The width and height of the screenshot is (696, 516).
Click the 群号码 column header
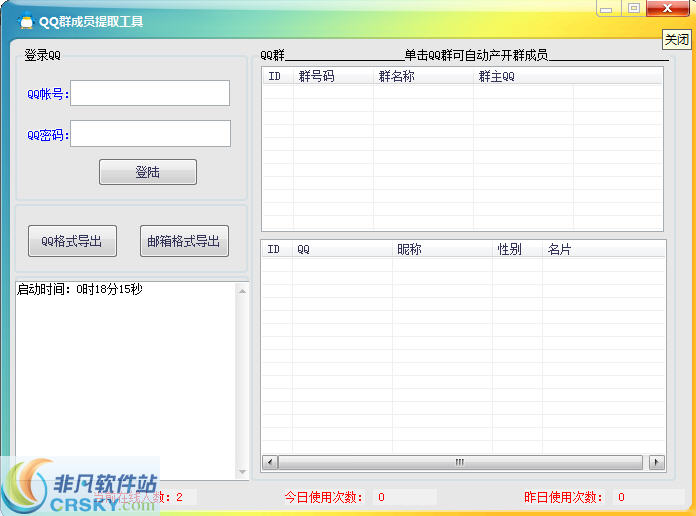point(333,76)
